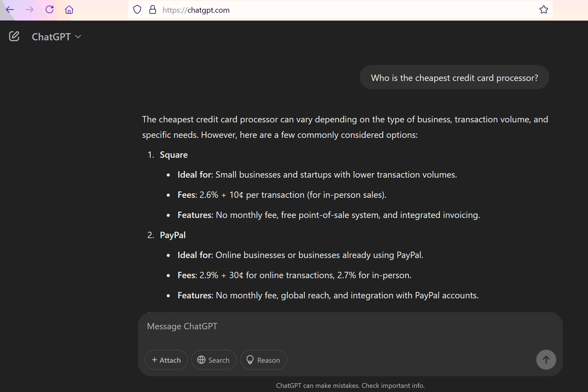Click the chevron next to ChatGPT

pos(78,37)
